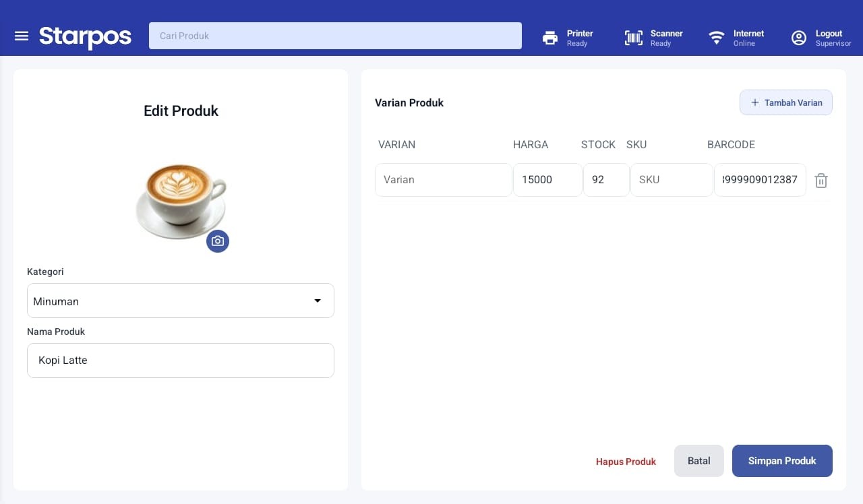Select the Minuman category field
The image size is (863, 504).
tap(181, 301)
